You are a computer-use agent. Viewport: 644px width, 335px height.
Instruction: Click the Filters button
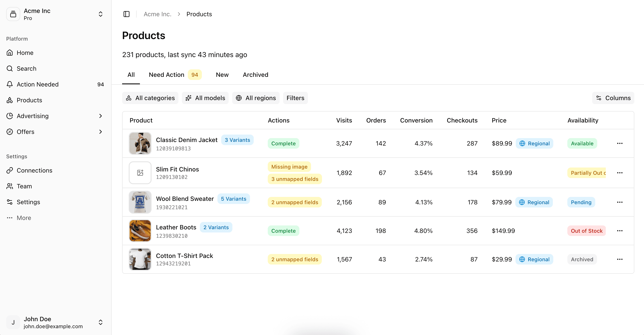[x=295, y=98]
